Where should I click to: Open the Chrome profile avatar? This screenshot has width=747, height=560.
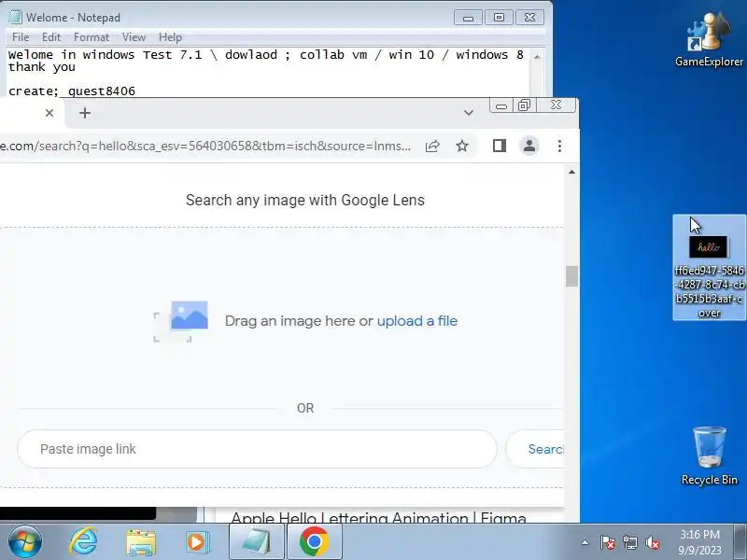pyautogui.click(x=529, y=146)
